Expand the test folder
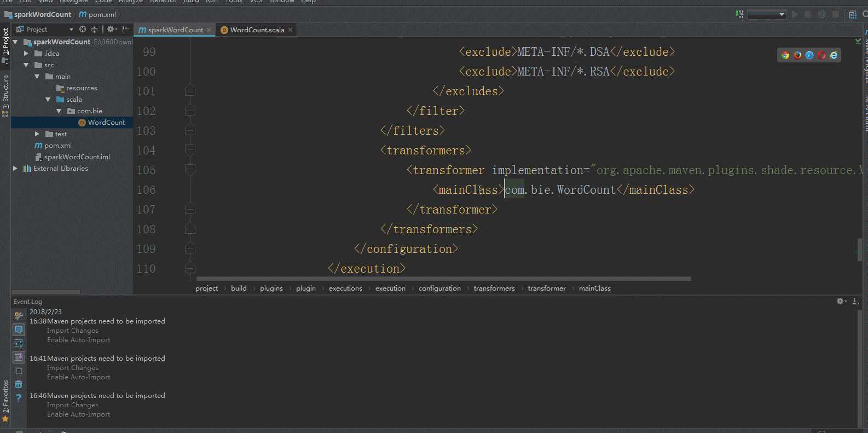 (37, 134)
